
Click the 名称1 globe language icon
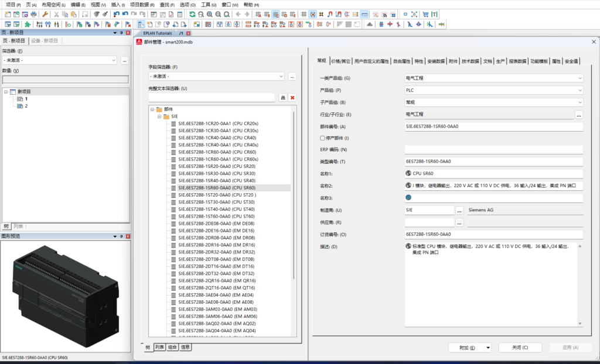click(x=408, y=173)
